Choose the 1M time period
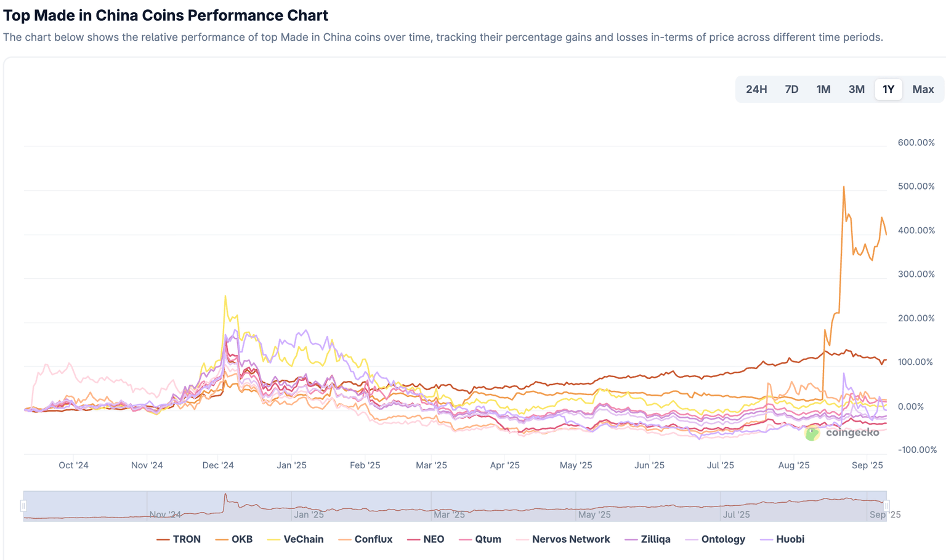Screen dimensions: 946x560 coord(823,89)
